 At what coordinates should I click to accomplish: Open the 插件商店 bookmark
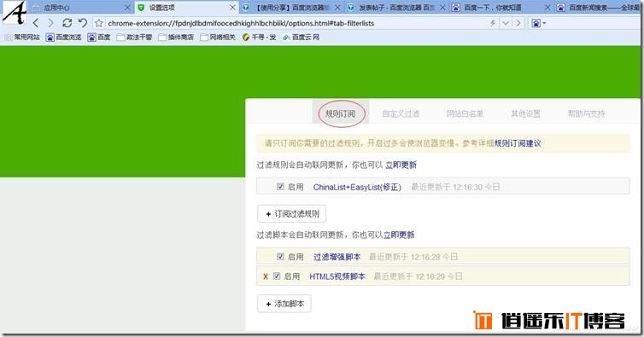tap(176, 38)
